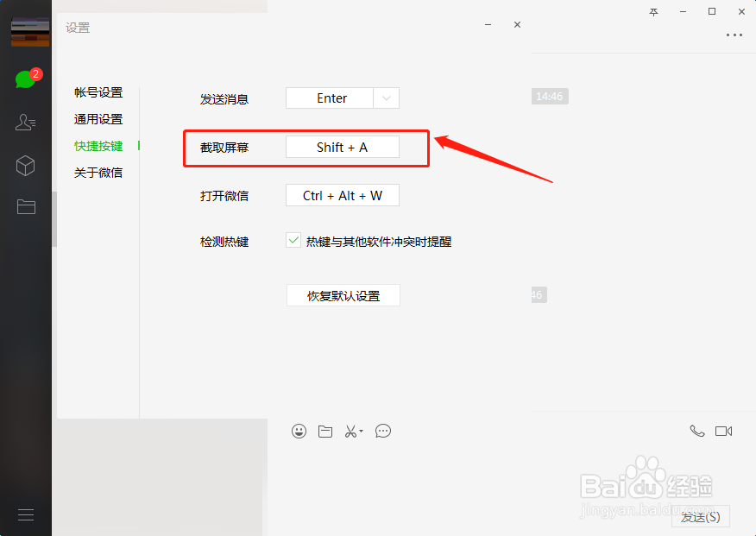Open the Files folder icon in sidebar
Screen dimensions: 756x536
click(x=26, y=207)
